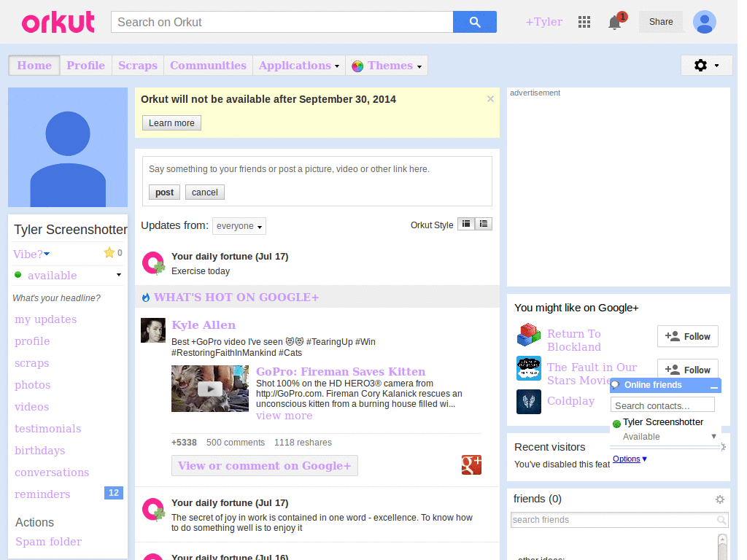Screen dimensions: 747x560
Task: Open the Spam folder link
Action: click(49, 542)
